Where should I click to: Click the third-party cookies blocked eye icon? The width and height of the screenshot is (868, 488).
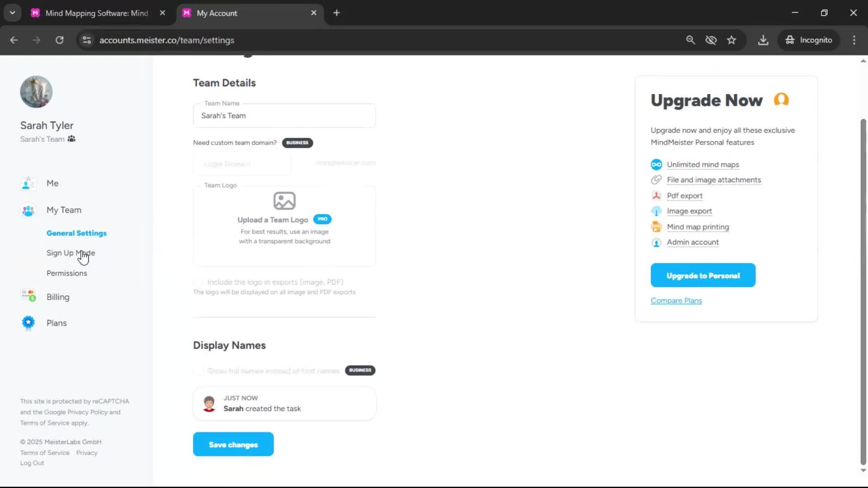pos(711,40)
